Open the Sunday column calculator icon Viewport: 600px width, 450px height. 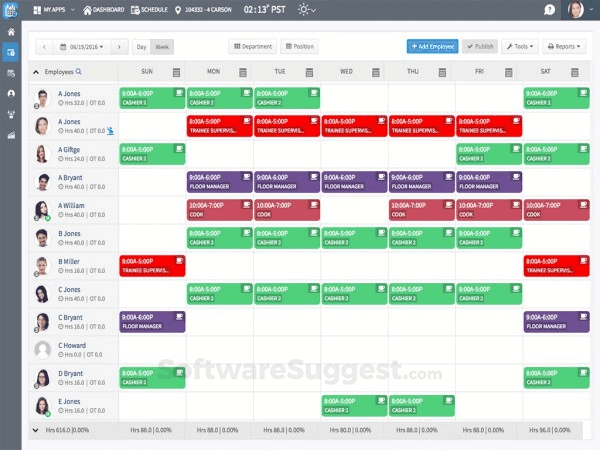click(x=177, y=72)
